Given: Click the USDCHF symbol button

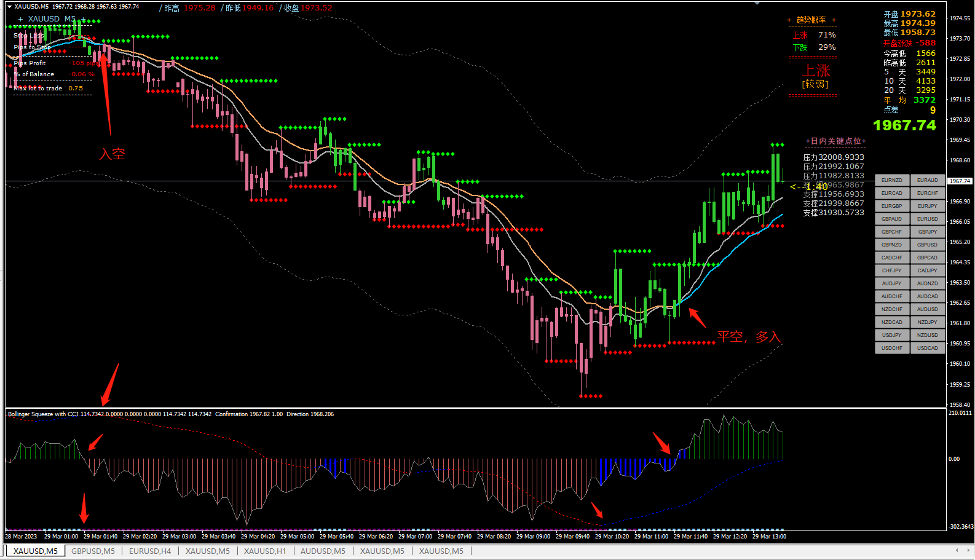Looking at the screenshot, I should click(892, 348).
